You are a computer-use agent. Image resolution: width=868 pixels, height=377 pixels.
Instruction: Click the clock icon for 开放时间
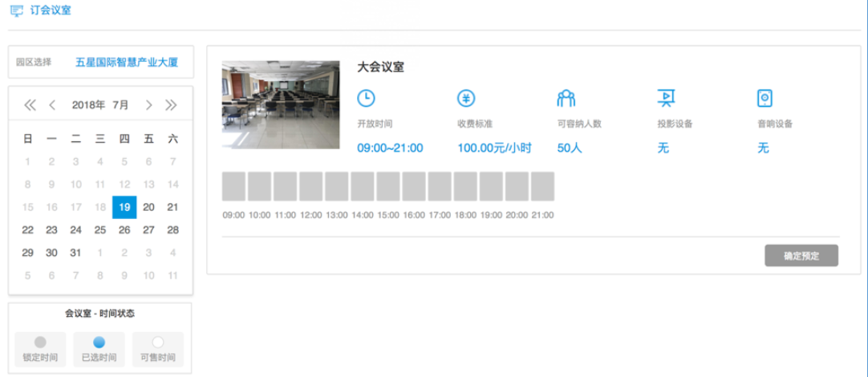click(366, 99)
